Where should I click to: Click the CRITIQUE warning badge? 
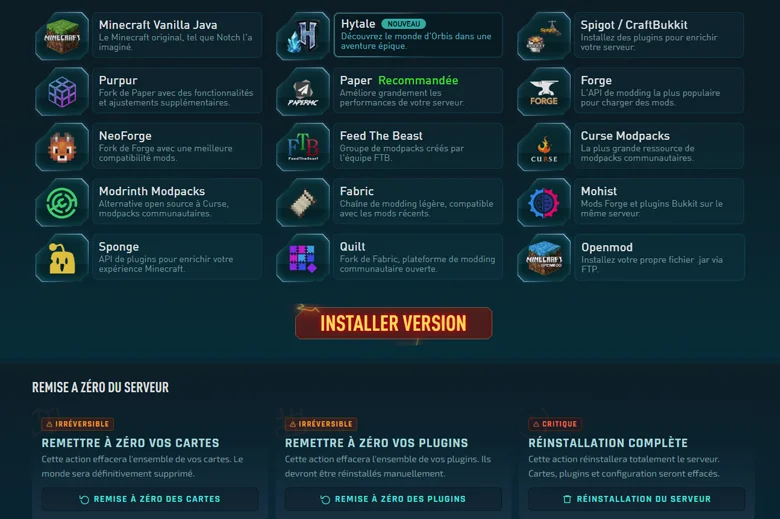555,424
